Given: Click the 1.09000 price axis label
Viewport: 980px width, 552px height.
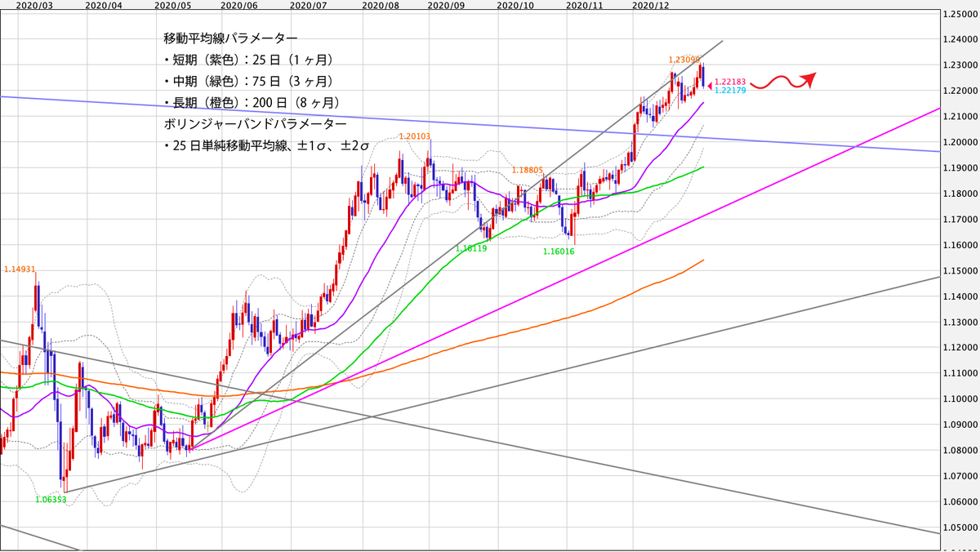Looking at the screenshot, I should tap(960, 425).
